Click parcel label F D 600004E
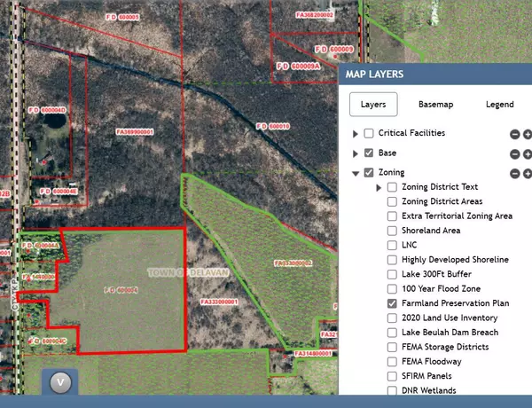The width and height of the screenshot is (532, 408). click(x=59, y=192)
